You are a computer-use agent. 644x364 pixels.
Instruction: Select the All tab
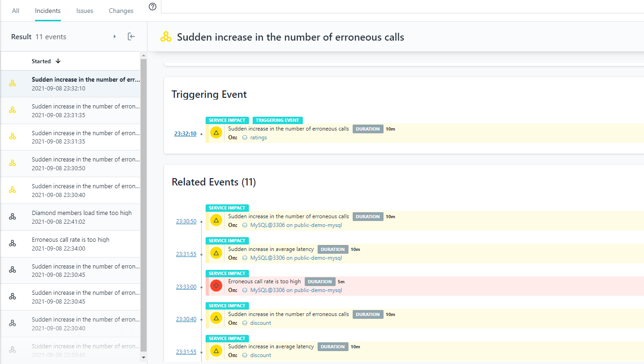click(16, 11)
